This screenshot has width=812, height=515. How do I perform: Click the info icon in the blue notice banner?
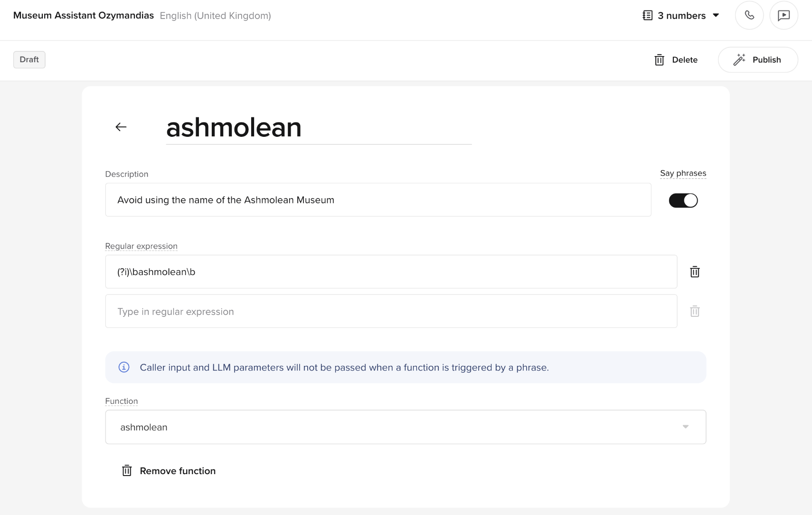[124, 367]
